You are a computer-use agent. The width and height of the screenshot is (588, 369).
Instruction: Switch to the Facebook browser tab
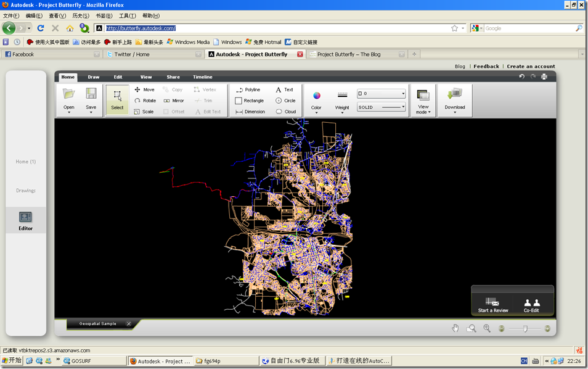(x=52, y=54)
